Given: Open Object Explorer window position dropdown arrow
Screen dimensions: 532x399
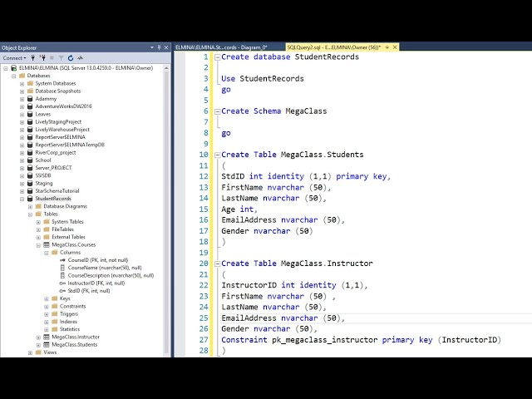Looking at the screenshot, I should 152,47.
